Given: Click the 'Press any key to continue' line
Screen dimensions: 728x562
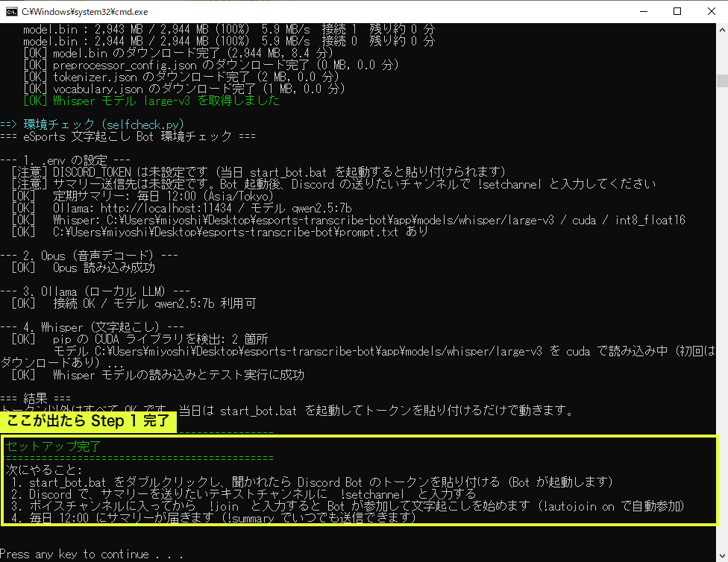Looking at the screenshot, I should pos(92,554).
